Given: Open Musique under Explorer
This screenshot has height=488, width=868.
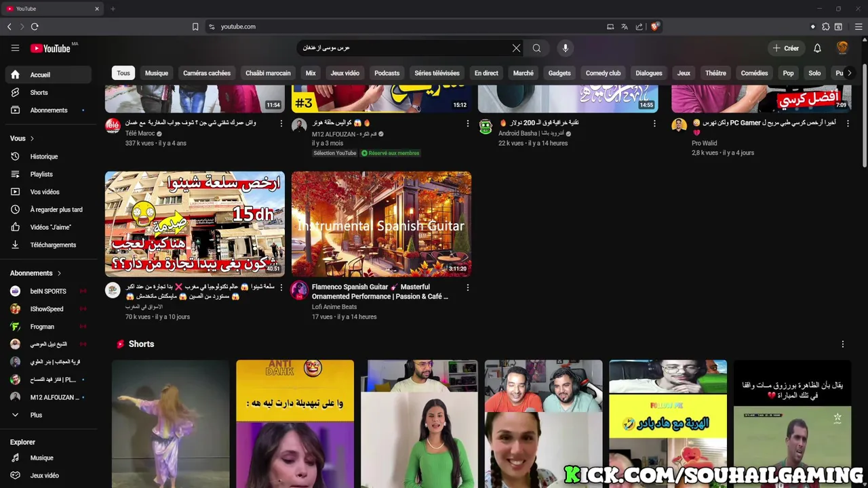Looking at the screenshot, I should [x=47, y=457].
